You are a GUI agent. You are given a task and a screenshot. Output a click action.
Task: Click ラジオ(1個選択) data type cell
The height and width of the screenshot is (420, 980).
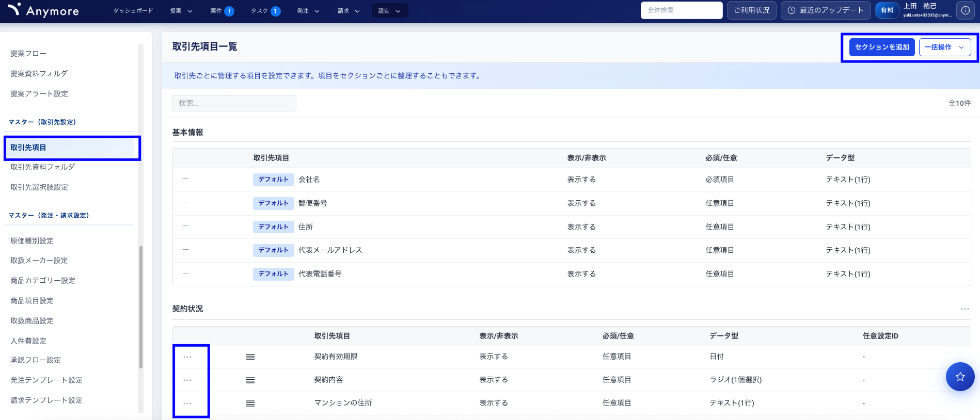point(735,380)
